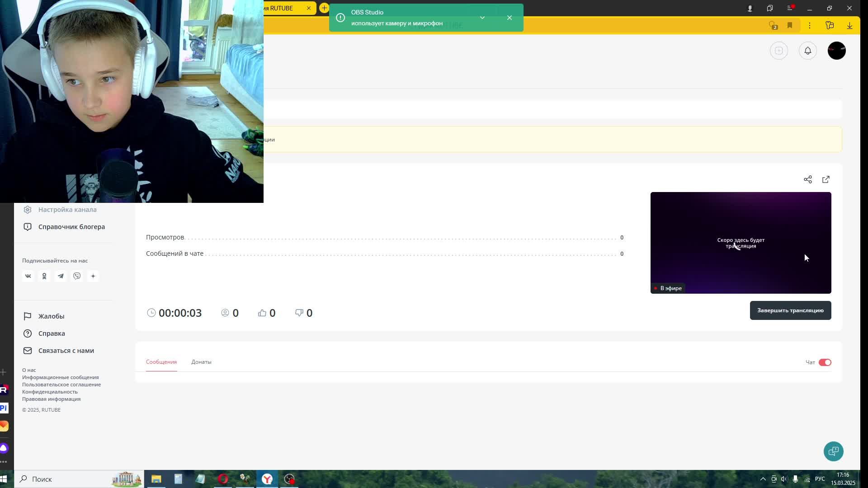The width and height of the screenshot is (868, 488).
Task: Open Конфиденциальность footer link
Action: click(50, 392)
